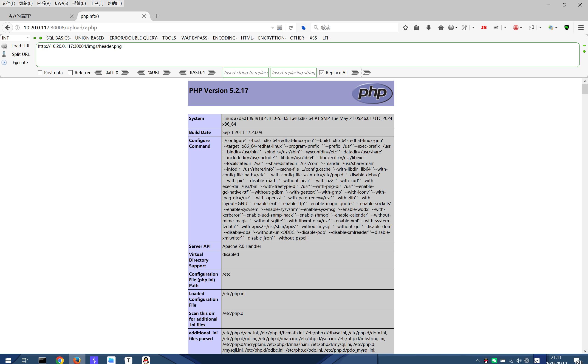Enable the Post data checkbox
This screenshot has width=588, height=364.
40,73
